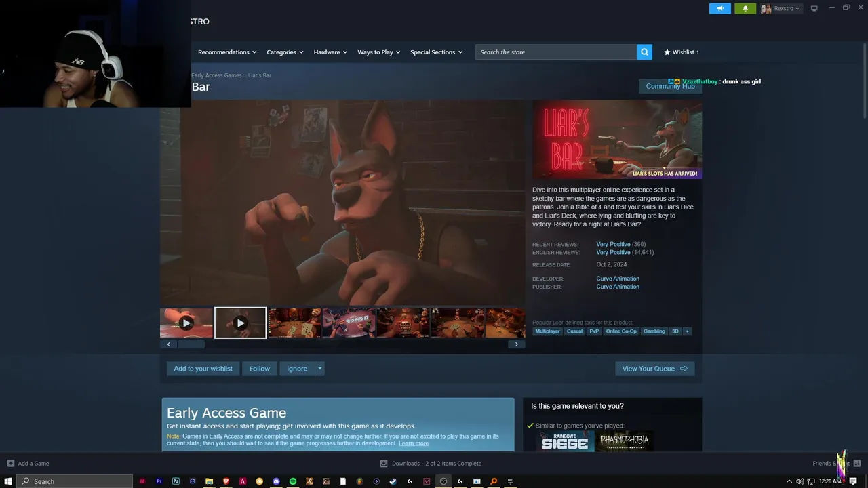
Task: Open recent reviews Very Positive link
Action: [613, 244]
